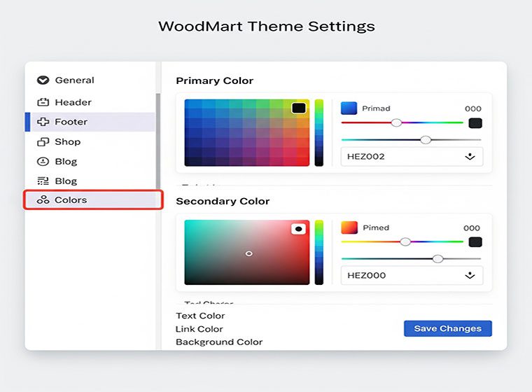Expand the HEZ002 dropdown arrow
532x392 pixels.
(x=470, y=157)
